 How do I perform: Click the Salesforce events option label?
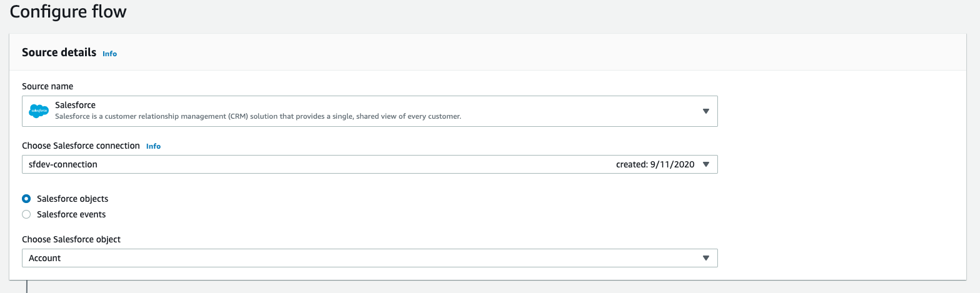pyautogui.click(x=71, y=214)
